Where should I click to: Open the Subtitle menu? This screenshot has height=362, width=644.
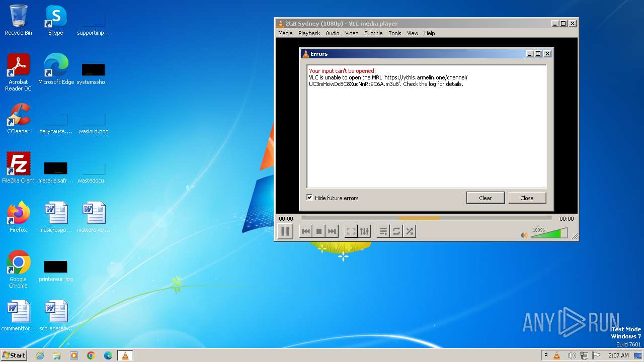coord(373,33)
